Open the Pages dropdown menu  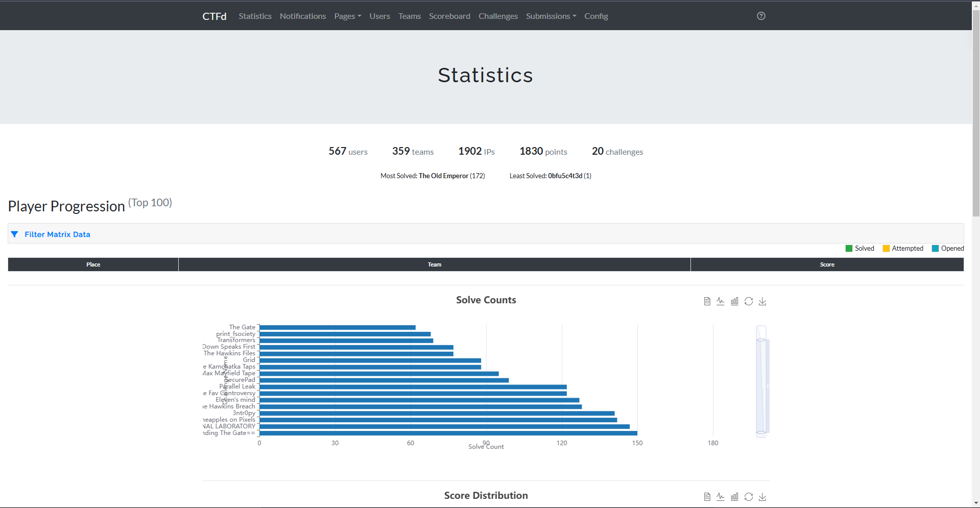pyautogui.click(x=348, y=16)
